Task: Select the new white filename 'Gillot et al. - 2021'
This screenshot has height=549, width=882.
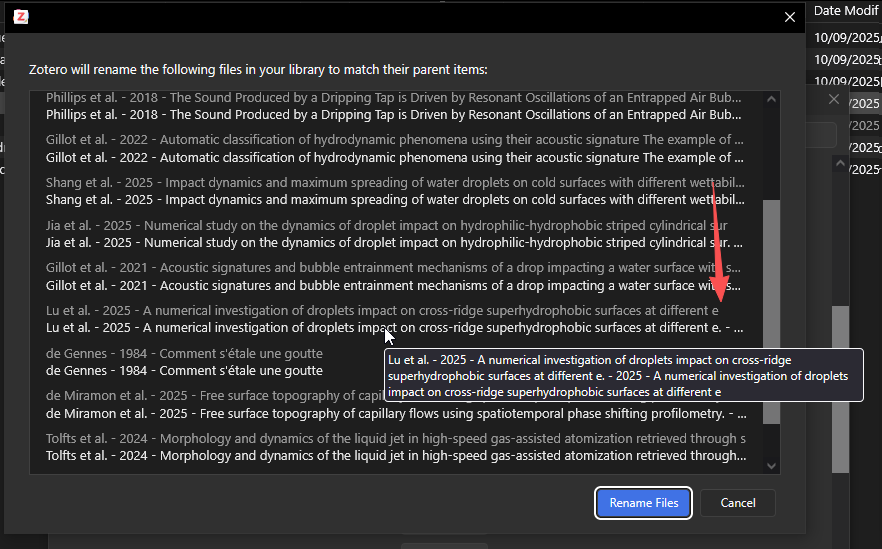Action: pos(393,286)
